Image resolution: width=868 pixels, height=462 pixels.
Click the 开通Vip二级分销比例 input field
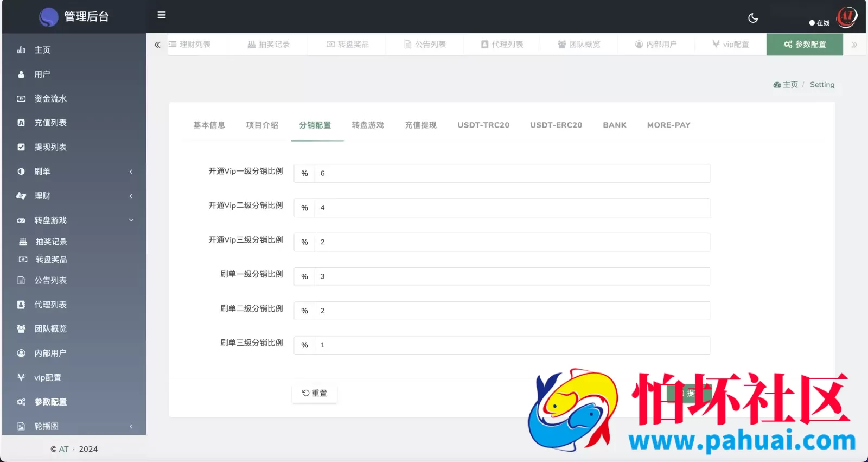(x=512, y=208)
